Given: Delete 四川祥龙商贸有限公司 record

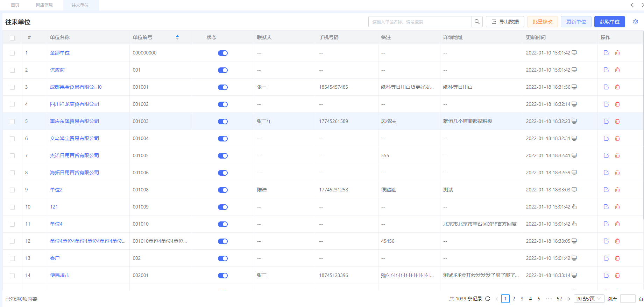Looking at the screenshot, I should tap(617, 104).
